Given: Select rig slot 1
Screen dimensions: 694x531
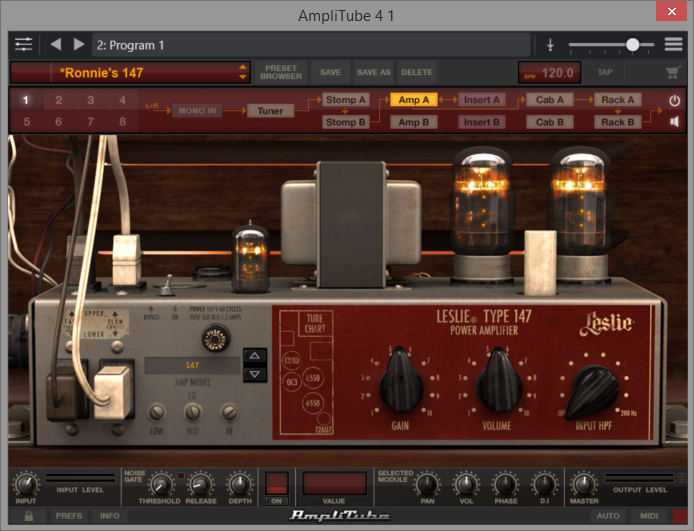Looking at the screenshot, I should pos(26,100).
